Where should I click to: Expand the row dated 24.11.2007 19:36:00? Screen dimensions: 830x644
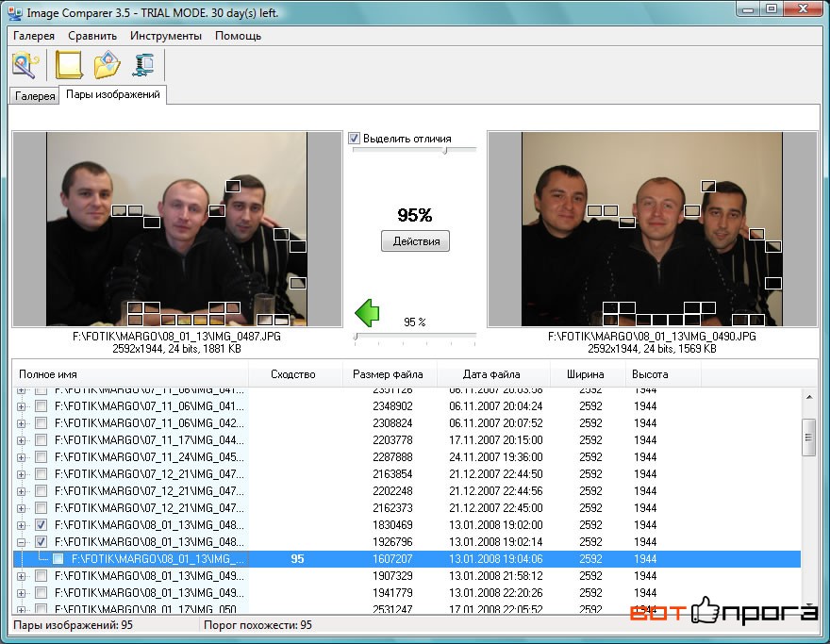pyautogui.click(x=21, y=457)
